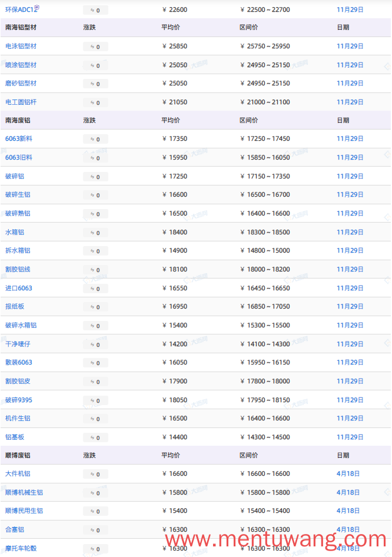Click the change indicator in 6063新料 row

click(x=95, y=140)
